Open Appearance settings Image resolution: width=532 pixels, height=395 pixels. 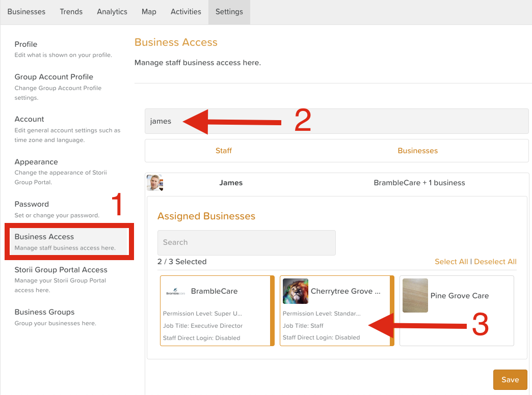pos(61,172)
